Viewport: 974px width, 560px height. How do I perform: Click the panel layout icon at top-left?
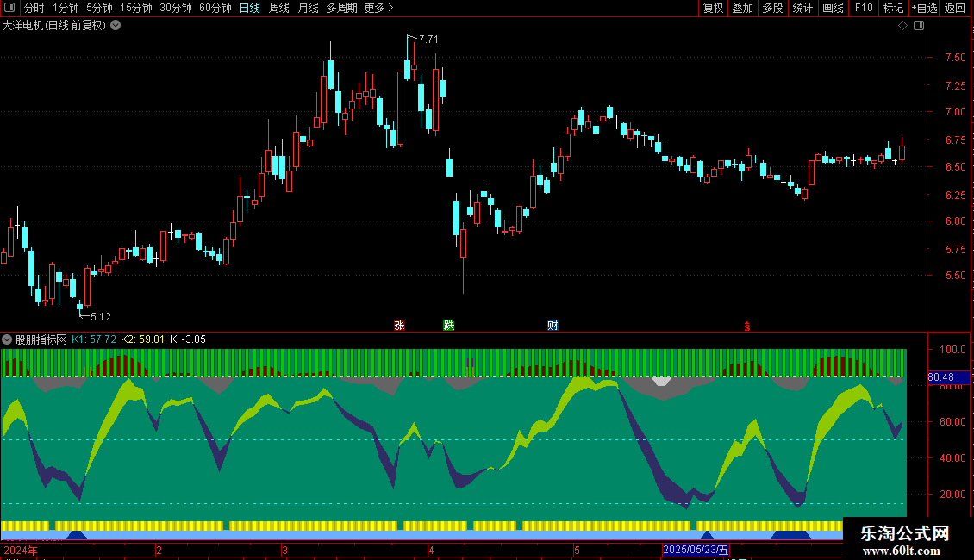(9, 8)
